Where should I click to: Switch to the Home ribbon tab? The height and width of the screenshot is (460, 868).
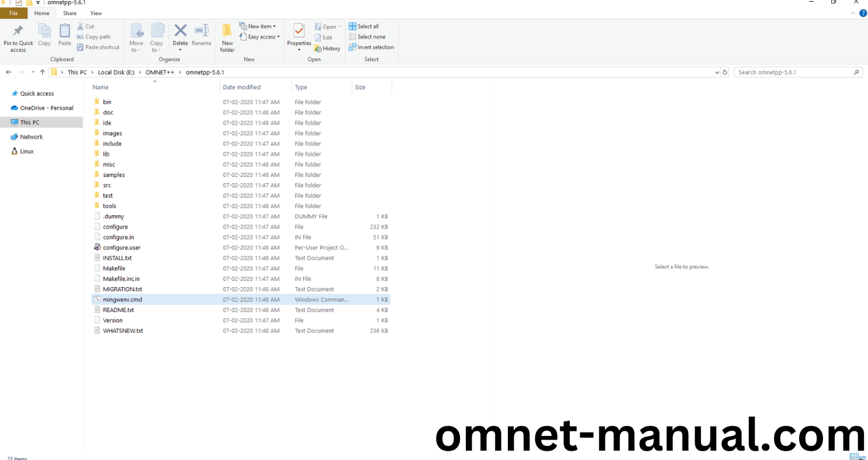click(42, 13)
